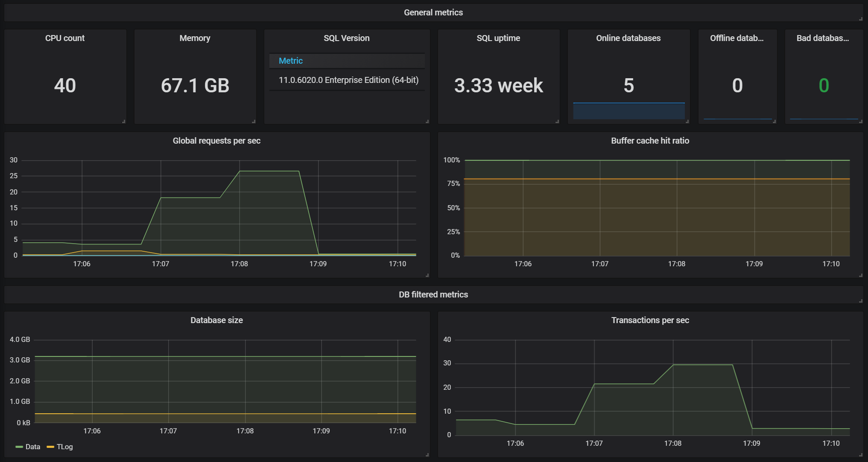868x462 pixels.
Task: Collapse the General metrics row
Action: [x=433, y=12]
